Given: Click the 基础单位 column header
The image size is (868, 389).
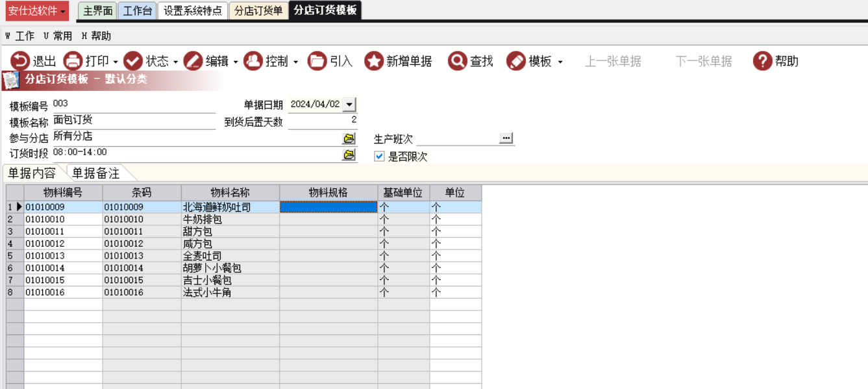Looking at the screenshot, I should click(403, 193).
